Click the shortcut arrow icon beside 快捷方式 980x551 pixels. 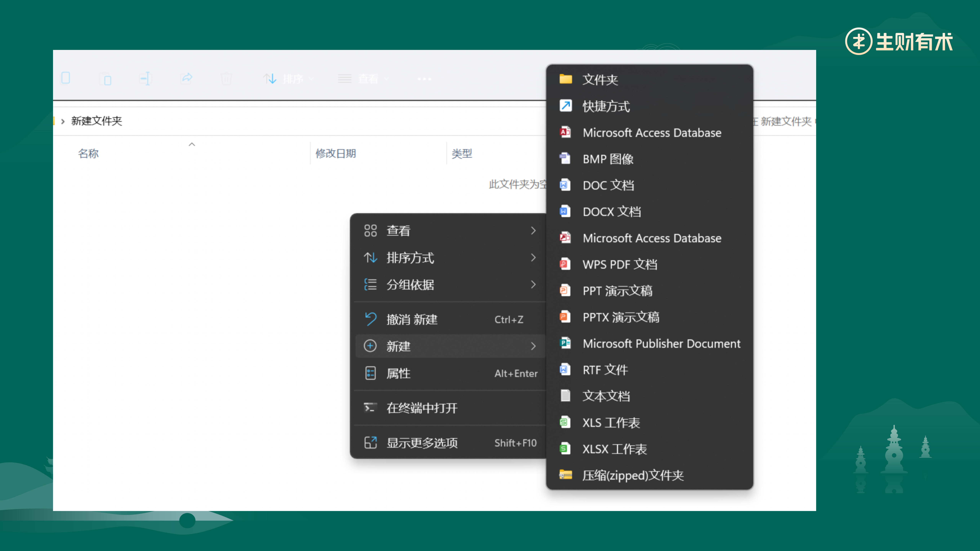coord(565,105)
